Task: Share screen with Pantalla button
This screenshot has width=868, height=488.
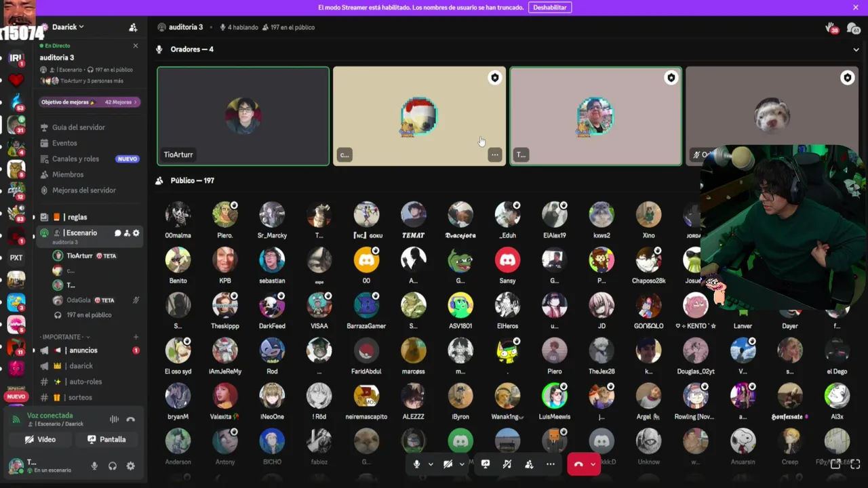Action: [x=106, y=439]
